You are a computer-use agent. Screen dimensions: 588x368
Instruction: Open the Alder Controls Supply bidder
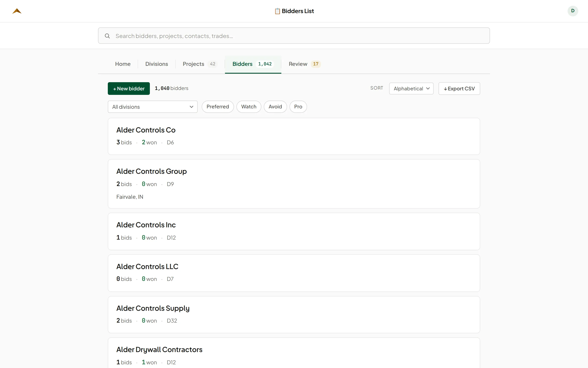click(x=294, y=315)
